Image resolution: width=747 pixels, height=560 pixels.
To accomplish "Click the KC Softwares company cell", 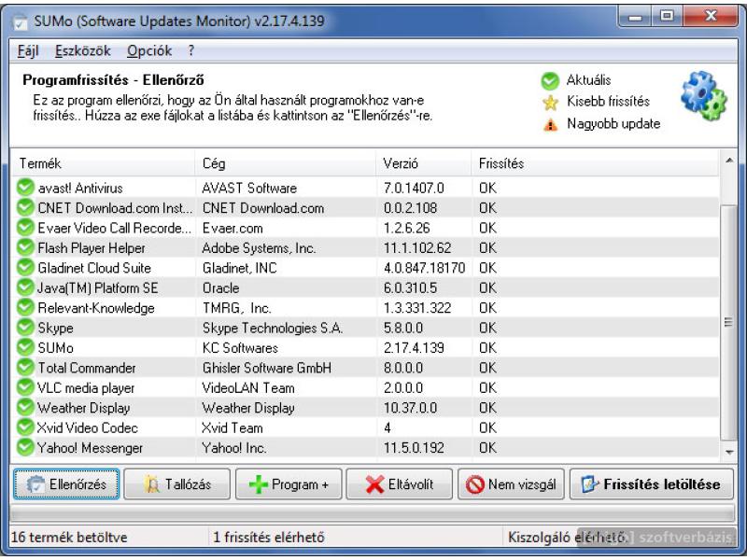I will tap(240, 348).
